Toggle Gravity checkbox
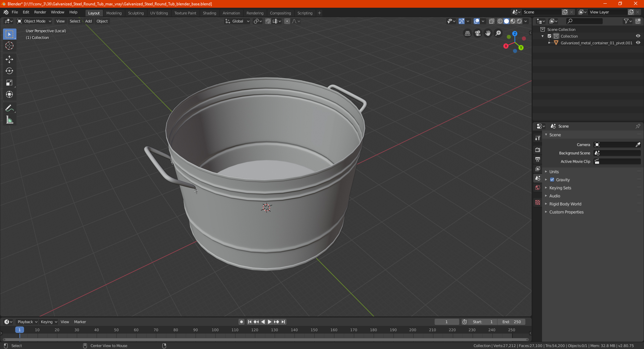Screen dimensions: 644x349 552,180
